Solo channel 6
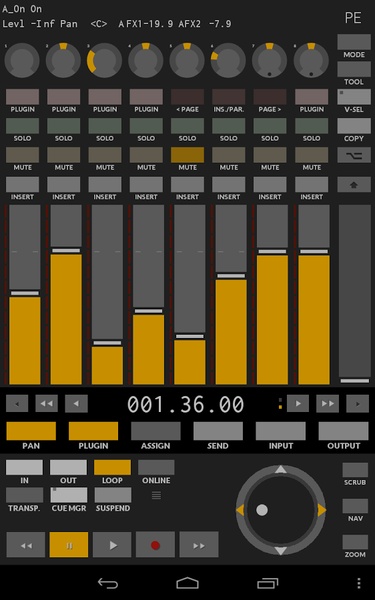Image resolution: width=375 pixels, height=600 pixels. [229, 126]
